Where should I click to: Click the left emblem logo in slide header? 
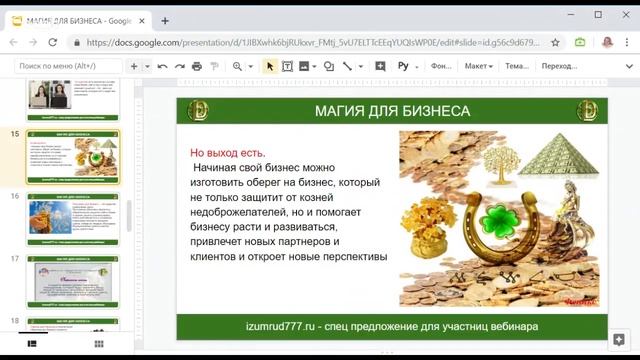[x=198, y=111]
